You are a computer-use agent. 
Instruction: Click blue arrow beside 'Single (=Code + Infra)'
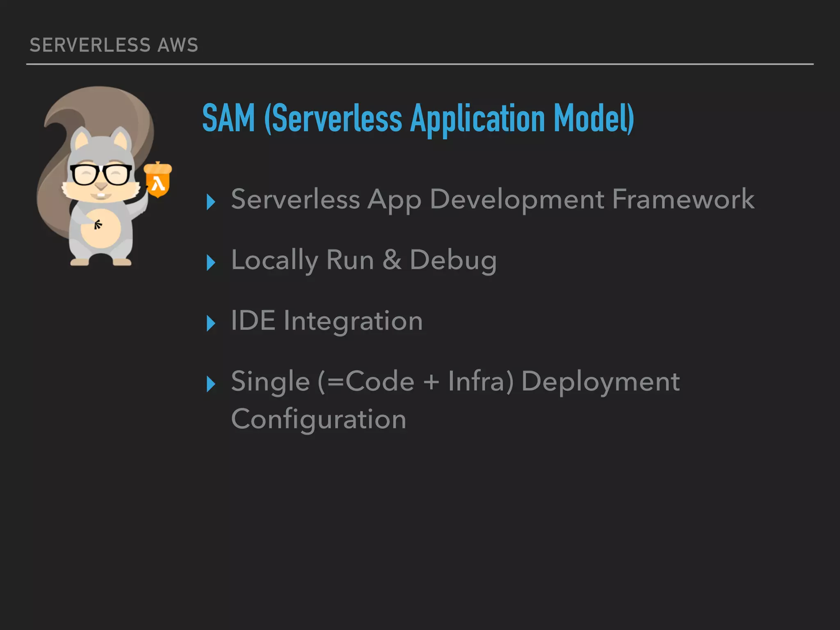pyautogui.click(x=211, y=384)
